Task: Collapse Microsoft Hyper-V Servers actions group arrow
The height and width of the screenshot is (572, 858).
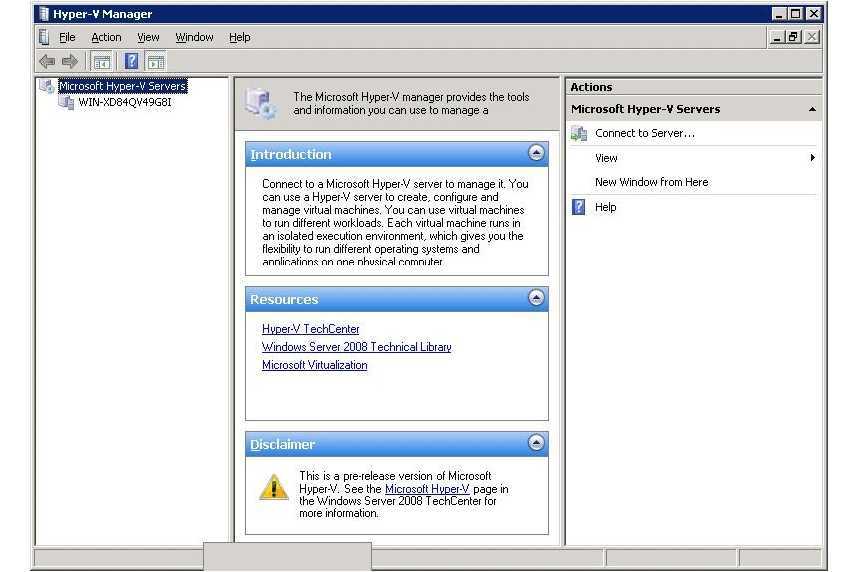Action: tap(813, 109)
